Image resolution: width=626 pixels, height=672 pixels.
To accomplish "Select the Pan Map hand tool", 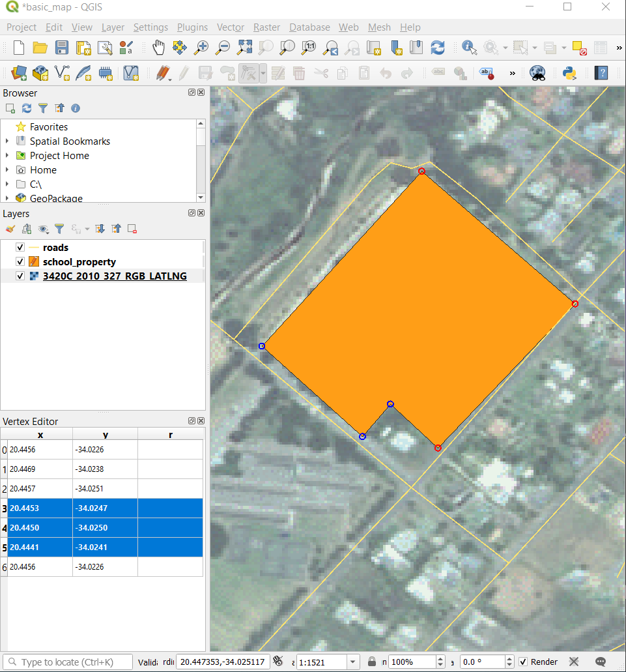I will click(158, 48).
